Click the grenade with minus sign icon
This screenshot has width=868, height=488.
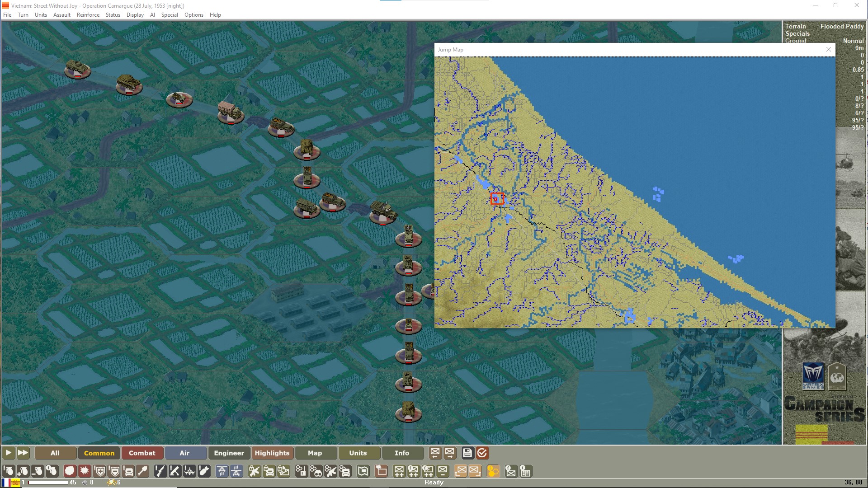38,471
